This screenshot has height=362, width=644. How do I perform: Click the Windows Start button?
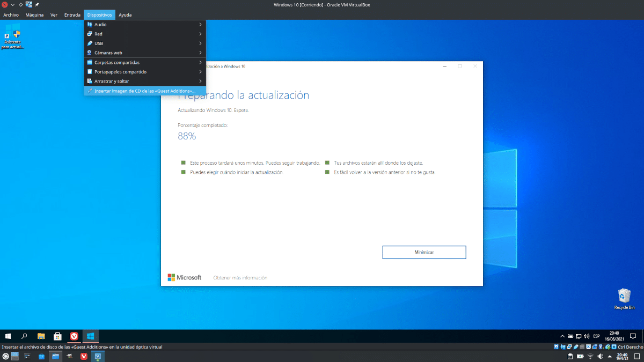(x=8, y=336)
